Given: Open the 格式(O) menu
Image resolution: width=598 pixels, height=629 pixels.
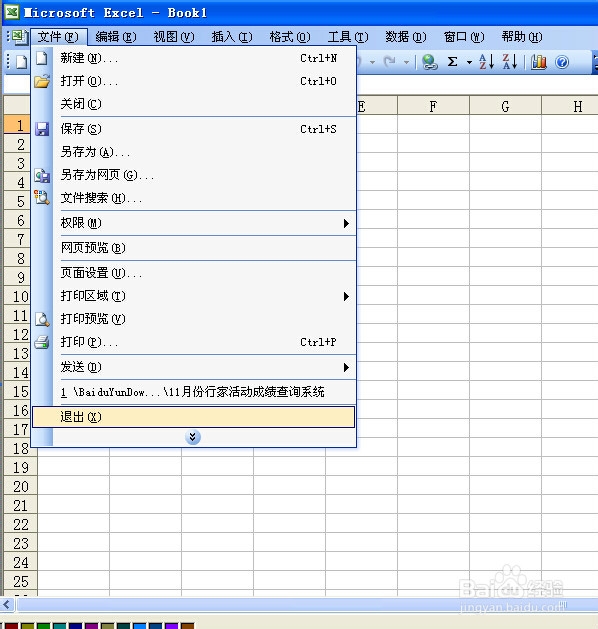Looking at the screenshot, I should [x=290, y=37].
